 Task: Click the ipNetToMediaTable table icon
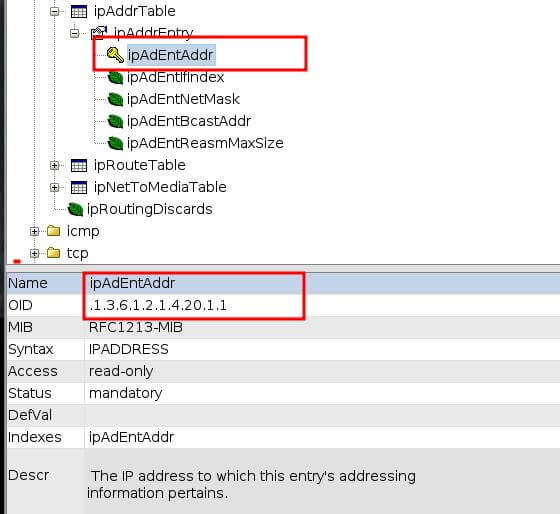coord(79,188)
